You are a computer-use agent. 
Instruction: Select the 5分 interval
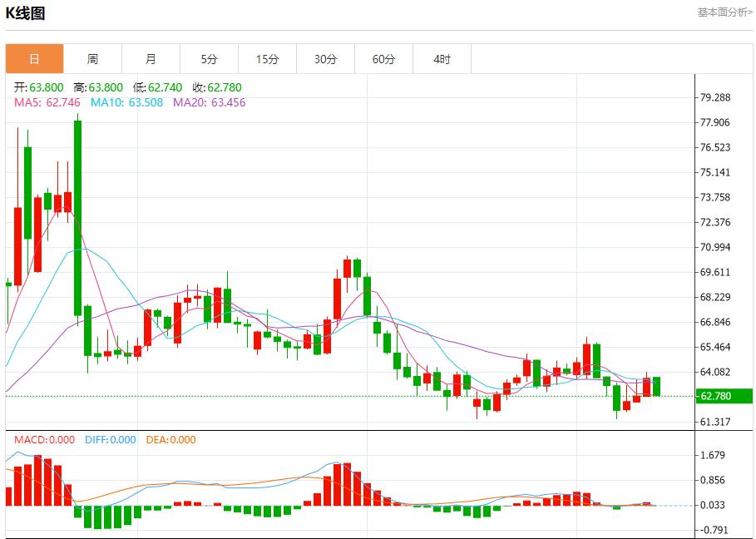tap(210, 58)
